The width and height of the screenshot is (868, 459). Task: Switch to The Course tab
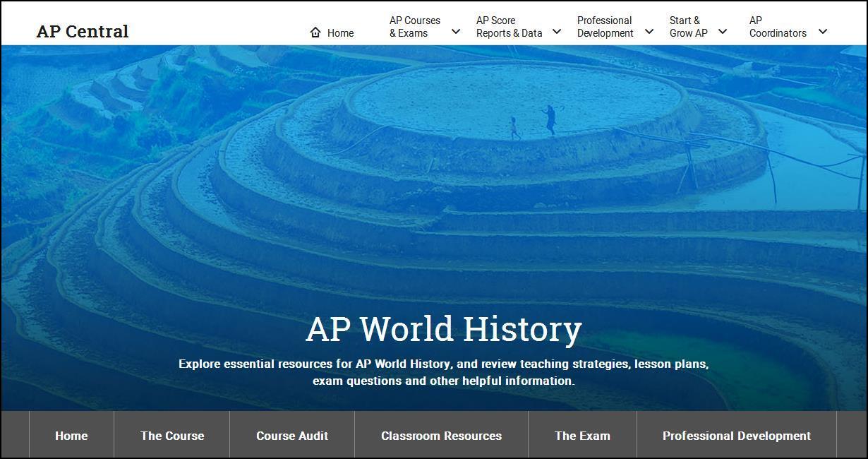[172, 436]
